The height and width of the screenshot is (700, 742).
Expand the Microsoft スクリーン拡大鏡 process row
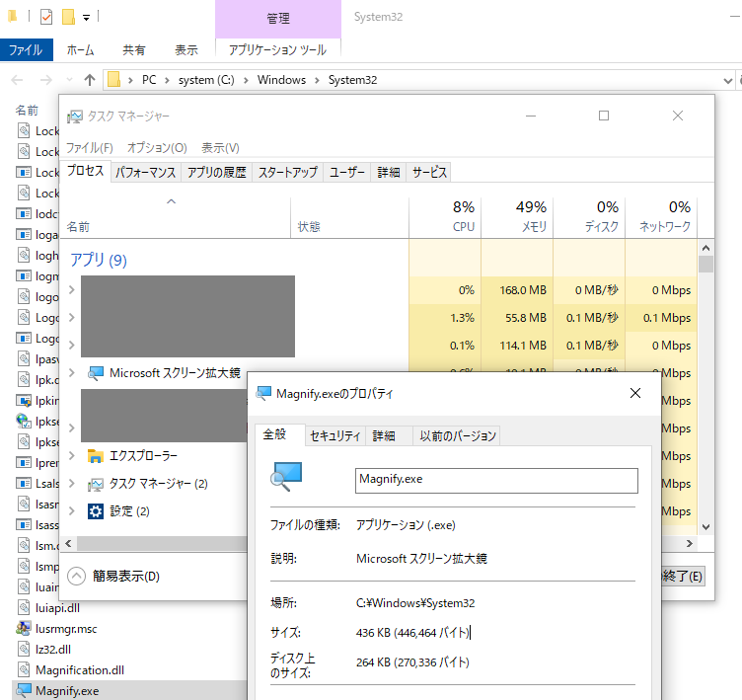[71, 373]
